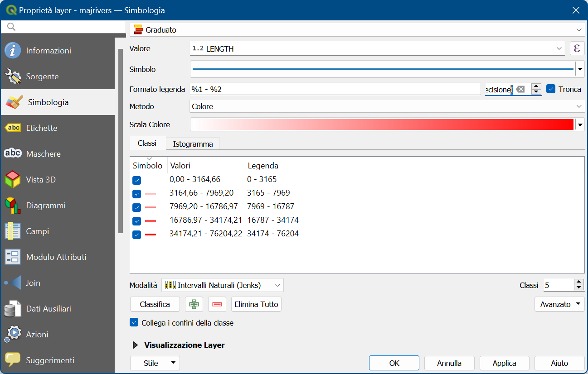Open the Diagrammi section

pos(57,206)
